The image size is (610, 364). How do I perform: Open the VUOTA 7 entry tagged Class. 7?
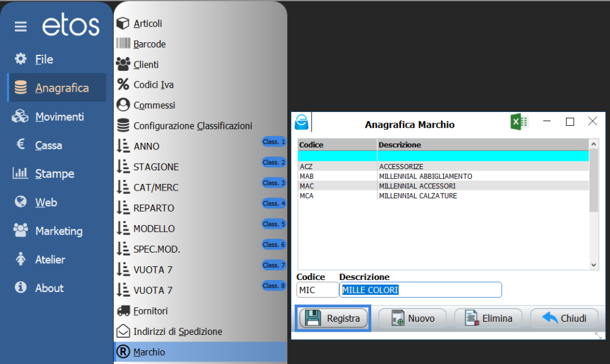(x=153, y=270)
